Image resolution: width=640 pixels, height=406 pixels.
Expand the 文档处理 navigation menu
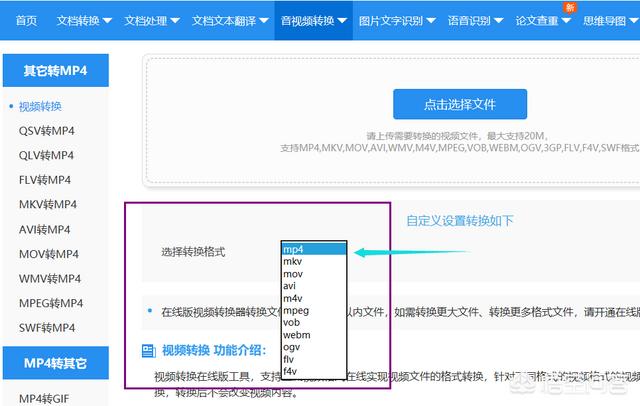click(x=152, y=20)
